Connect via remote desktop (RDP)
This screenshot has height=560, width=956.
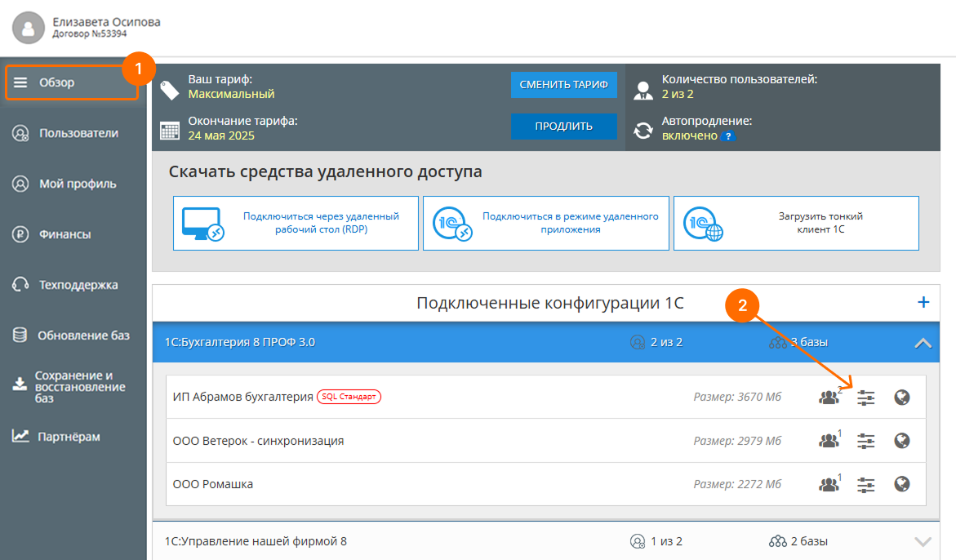point(296,223)
